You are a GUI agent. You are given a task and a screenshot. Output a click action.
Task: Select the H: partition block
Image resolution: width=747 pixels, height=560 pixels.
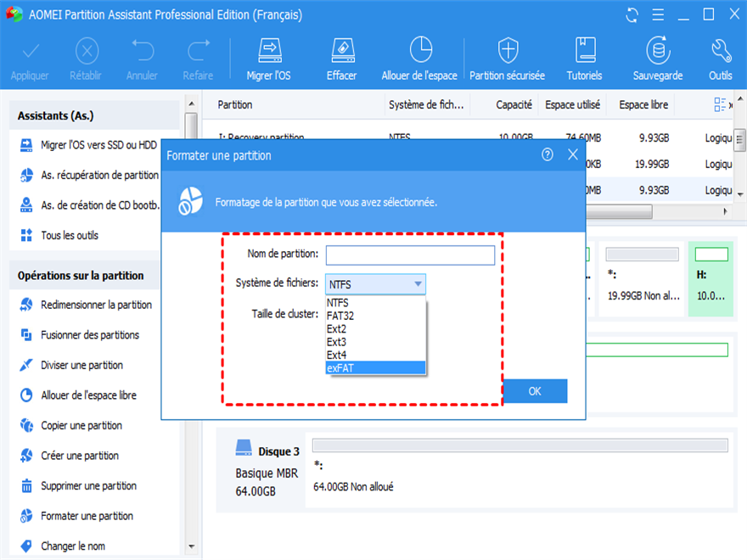tap(710, 278)
